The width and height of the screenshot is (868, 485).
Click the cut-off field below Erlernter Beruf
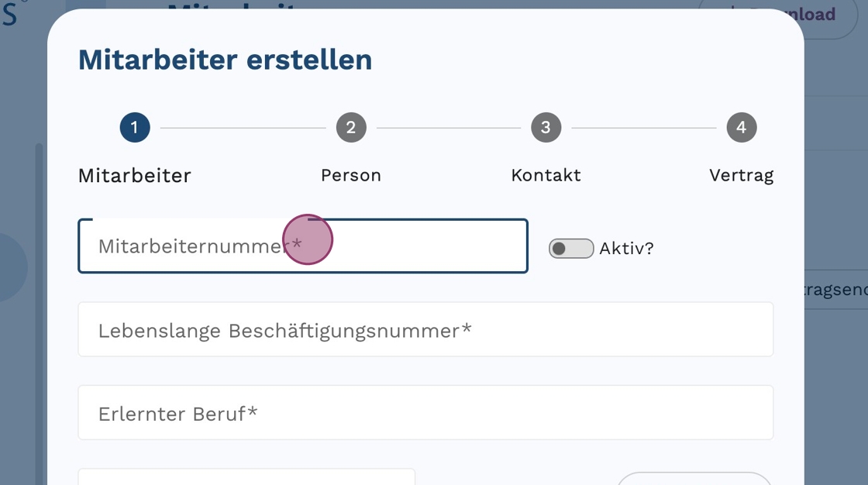coord(246,476)
